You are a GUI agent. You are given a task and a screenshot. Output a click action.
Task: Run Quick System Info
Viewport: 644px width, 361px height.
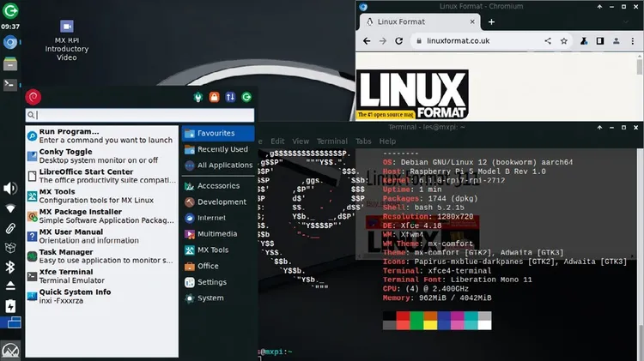pyautogui.click(x=102, y=296)
